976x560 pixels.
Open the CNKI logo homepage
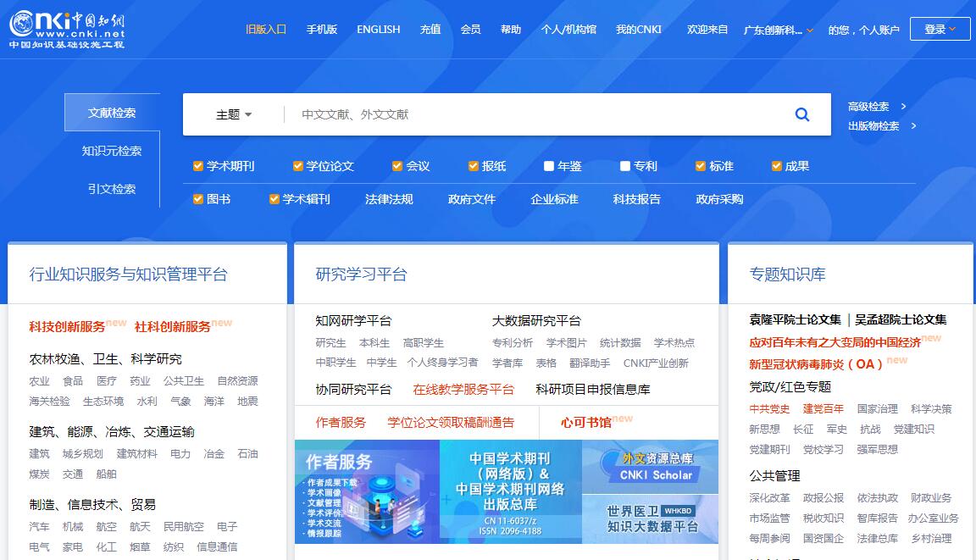tap(67, 29)
